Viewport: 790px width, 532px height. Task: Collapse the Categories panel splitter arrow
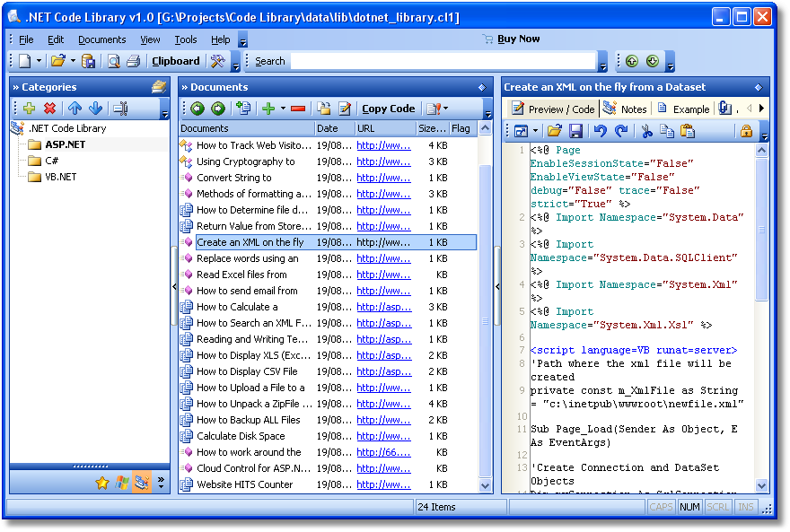[x=174, y=286]
